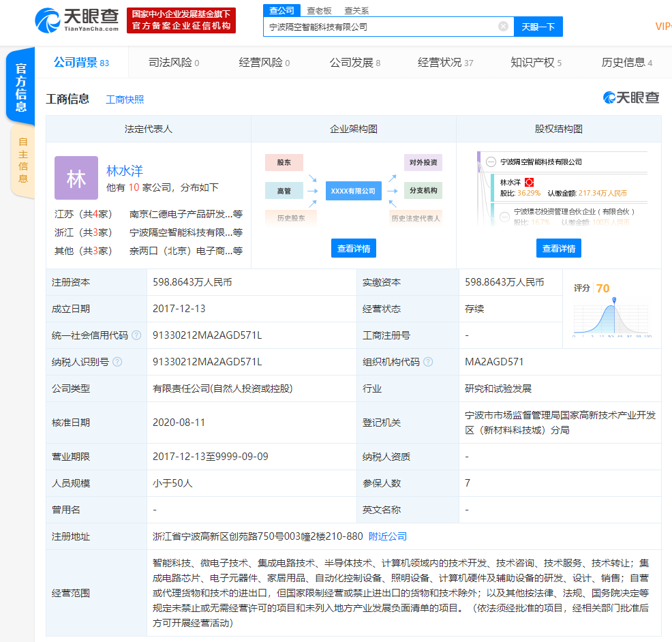This screenshot has width=672, height=642.
Task: Click the score distribution chart marker
Action: point(614,300)
